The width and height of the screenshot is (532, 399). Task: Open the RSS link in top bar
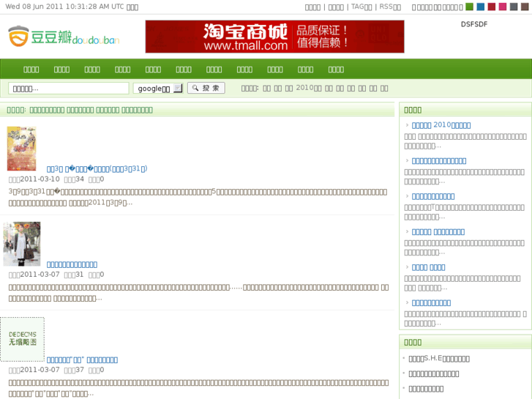pyautogui.click(x=390, y=7)
